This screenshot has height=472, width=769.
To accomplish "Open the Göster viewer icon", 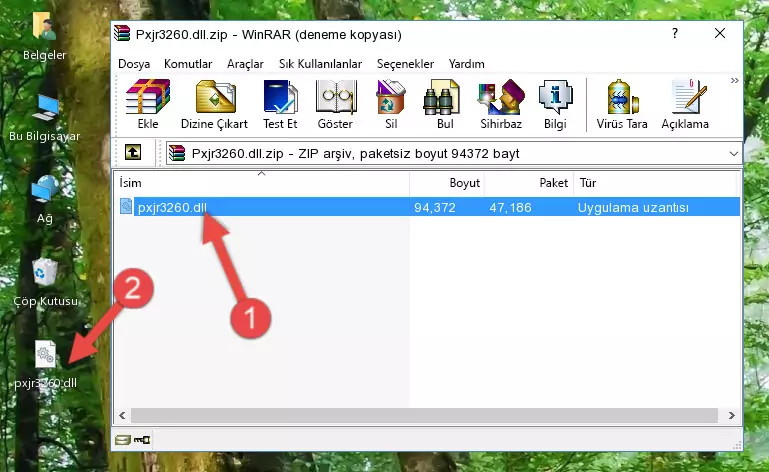I will (335, 105).
